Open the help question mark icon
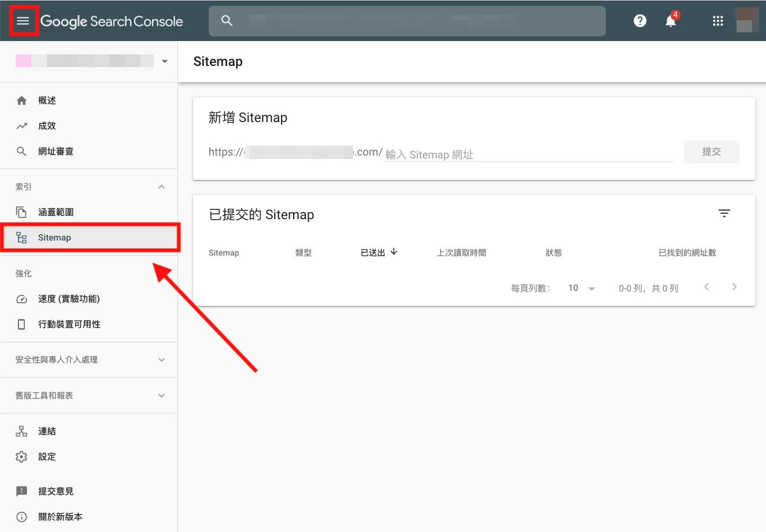Screen dimensions: 766x532 click(640, 21)
